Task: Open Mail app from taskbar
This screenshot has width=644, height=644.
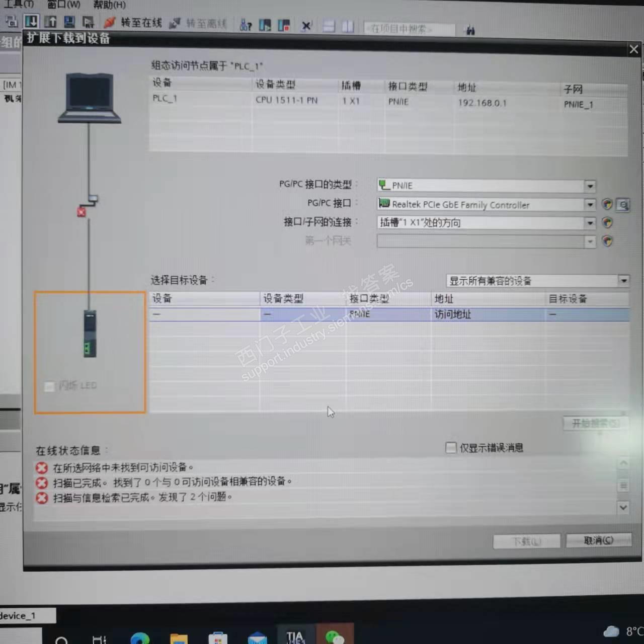Action: pyautogui.click(x=257, y=638)
